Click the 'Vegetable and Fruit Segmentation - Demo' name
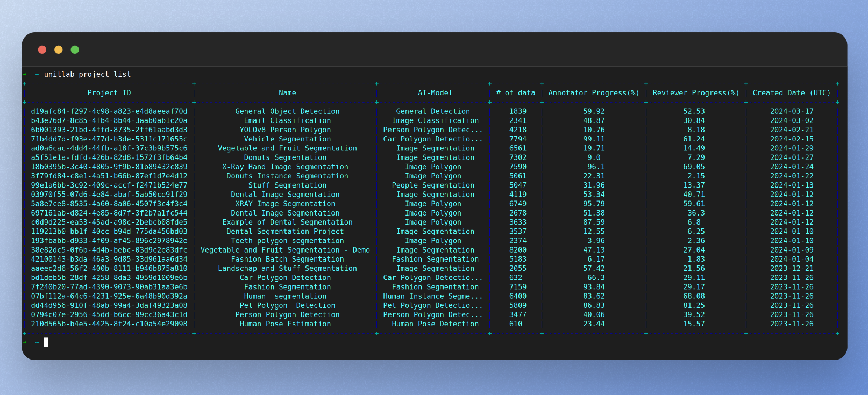Viewport: 868px width, 395px height. coord(285,250)
